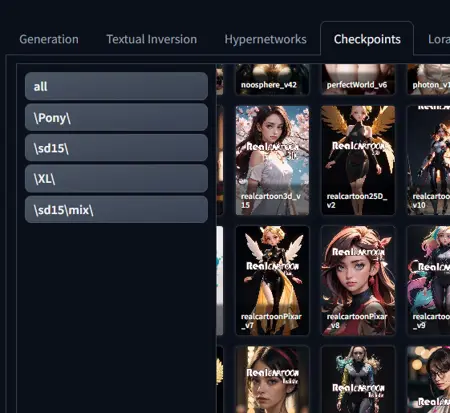Select the Checkpoints tab
This screenshot has height=413, width=450.
coord(367,39)
